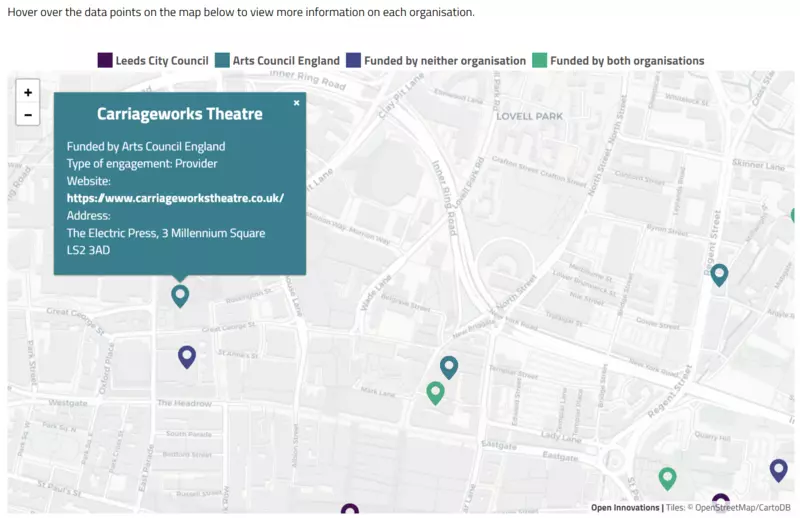Click the Arts Council England legend swatch

(222, 60)
